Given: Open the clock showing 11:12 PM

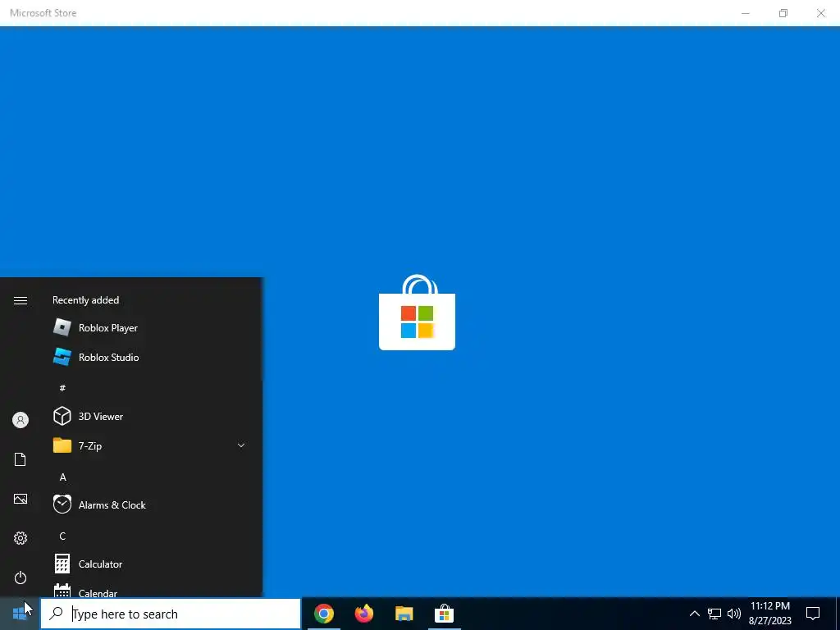Looking at the screenshot, I should [x=769, y=614].
